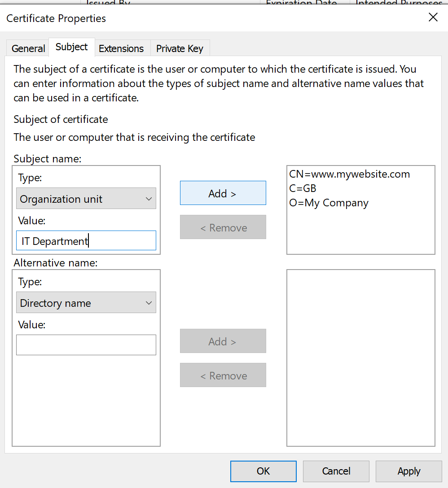The width and height of the screenshot is (448, 488).
Task: Click the disabled Add button for Alternative name
Action: [223, 341]
